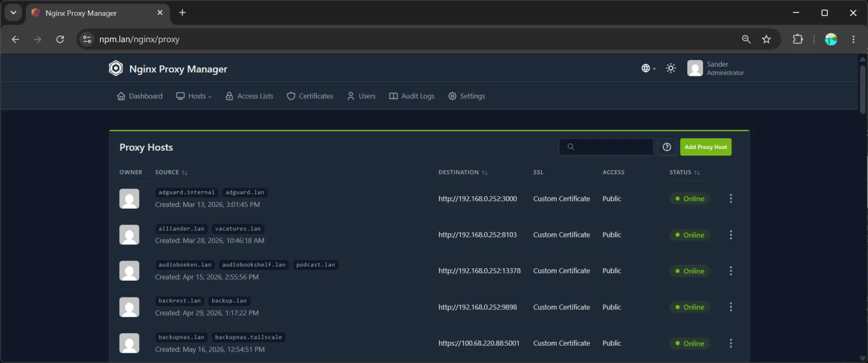Image resolution: width=868 pixels, height=363 pixels.
Task: Open actions menu for audioboeken.lan row
Action: click(731, 271)
